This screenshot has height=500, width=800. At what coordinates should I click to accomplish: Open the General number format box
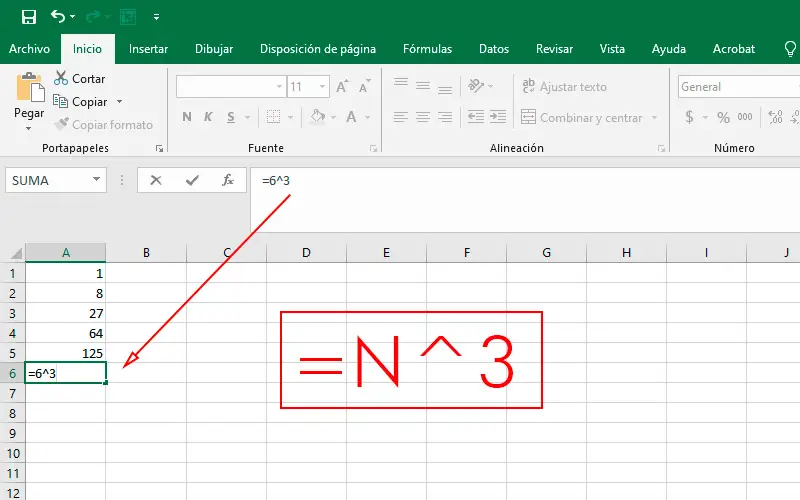coord(739,87)
